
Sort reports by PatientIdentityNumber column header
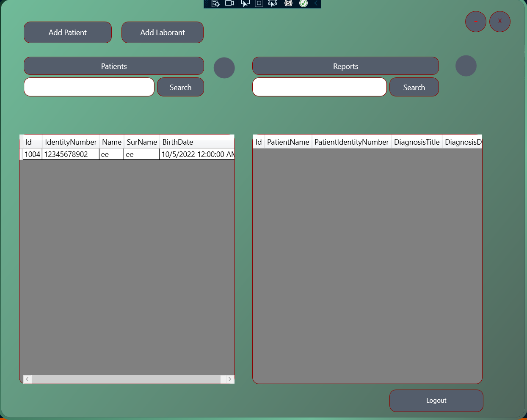(x=352, y=142)
